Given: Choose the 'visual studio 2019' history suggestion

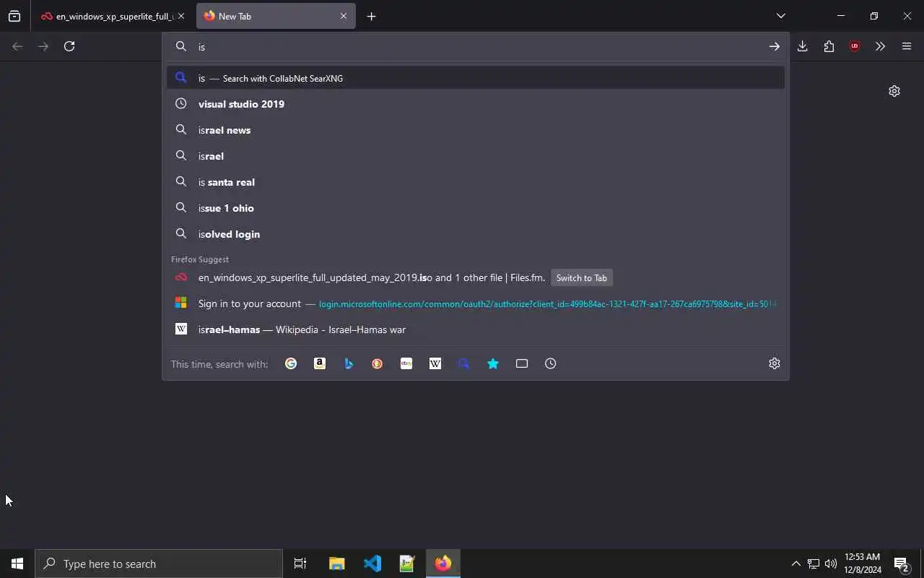Looking at the screenshot, I should click(476, 104).
